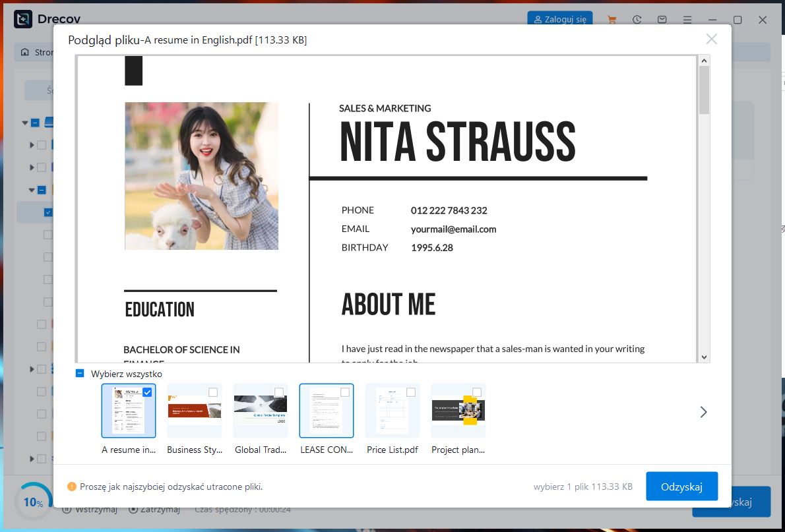Toggle the Wybierz wszystko checkbox

click(x=80, y=374)
